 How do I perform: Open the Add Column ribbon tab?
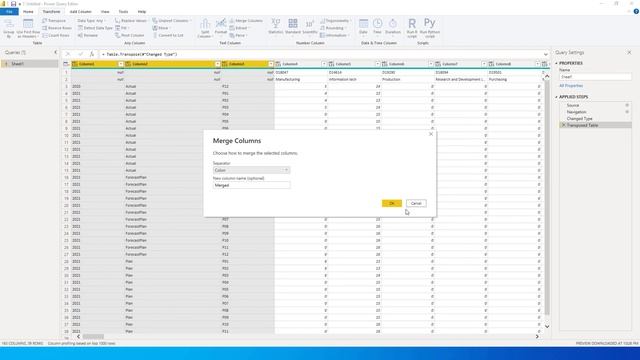point(80,11)
